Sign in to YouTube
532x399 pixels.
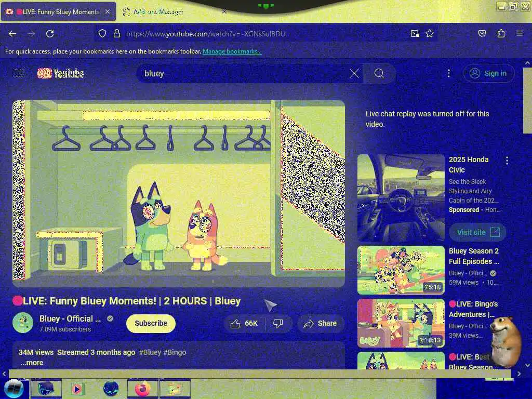click(489, 73)
